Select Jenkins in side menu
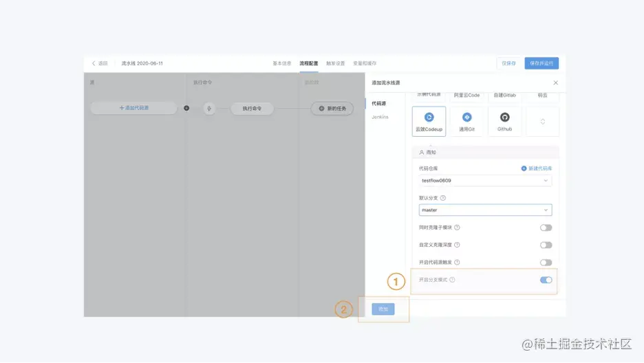 pyautogui.click(x=380, y=118)
